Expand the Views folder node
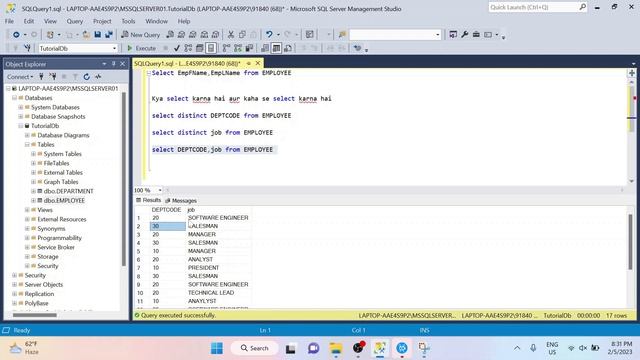640x360 pixels. point(27,210)
